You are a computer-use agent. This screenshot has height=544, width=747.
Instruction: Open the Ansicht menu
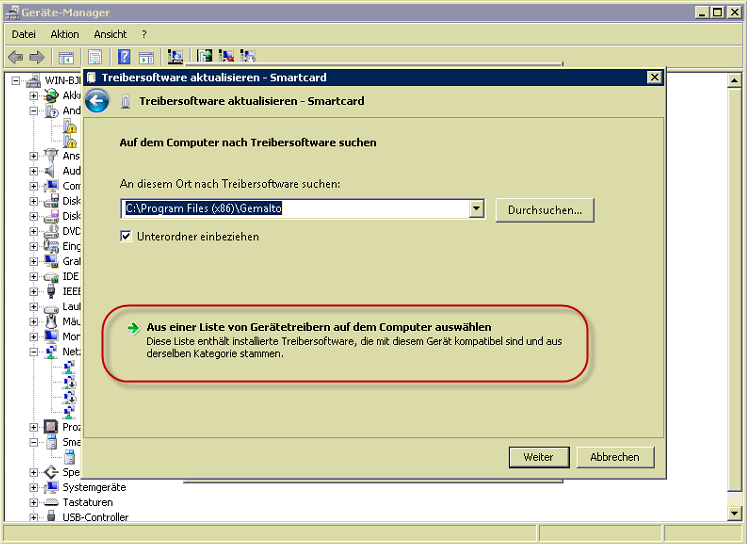110,34
